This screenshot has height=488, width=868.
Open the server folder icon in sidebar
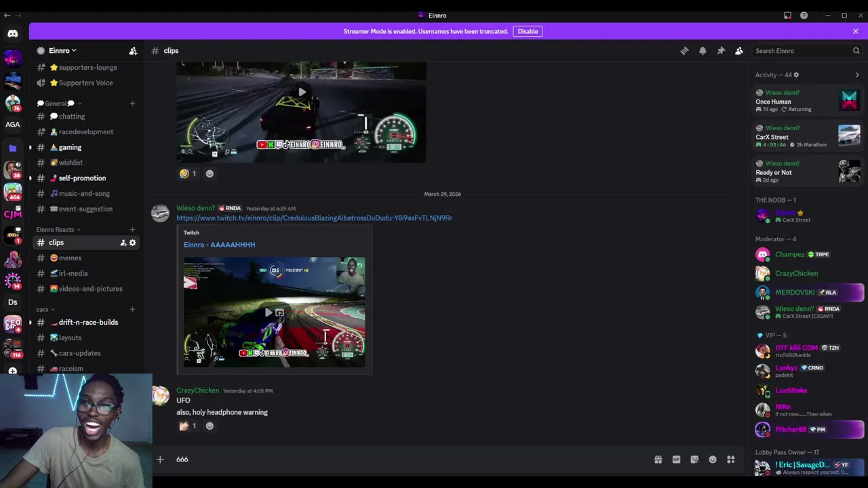(13, 148)
